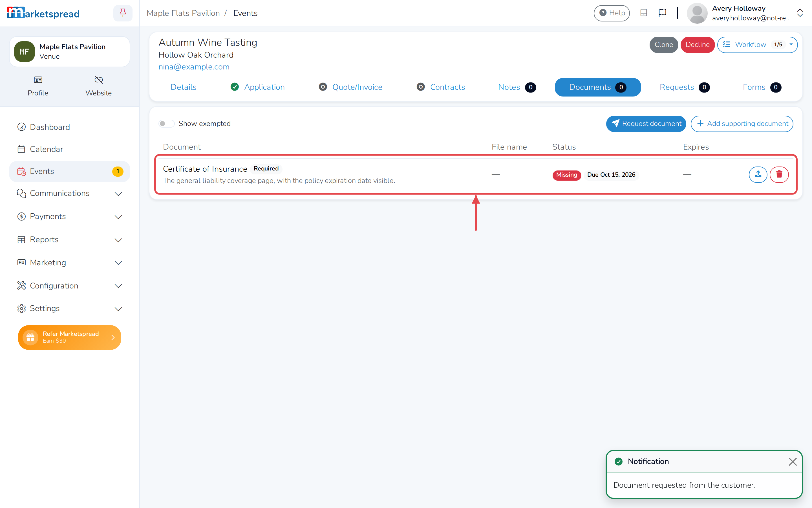The width and height of the screenshot is (812, 508).
Task: Select the Documents tab
Action: [x=598, y=87]
